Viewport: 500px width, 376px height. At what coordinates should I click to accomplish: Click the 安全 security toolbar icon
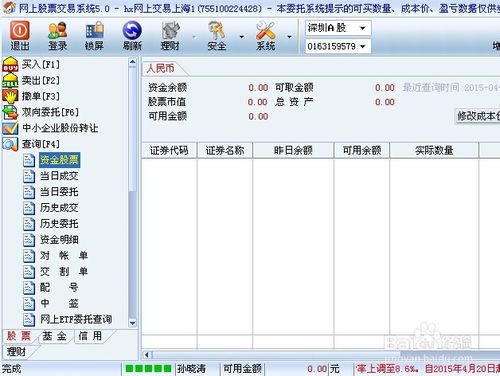pyautogui.click(x=217, y=36)
